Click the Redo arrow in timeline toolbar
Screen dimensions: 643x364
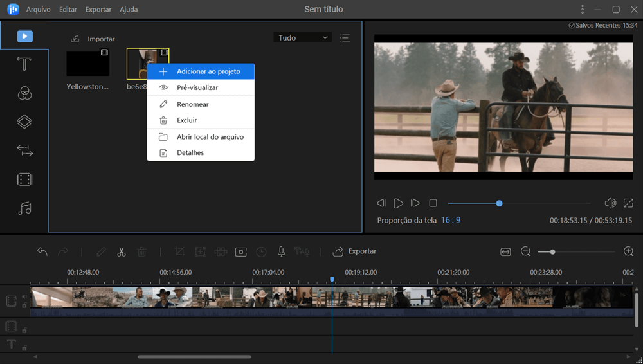click(x=63, y=251)
